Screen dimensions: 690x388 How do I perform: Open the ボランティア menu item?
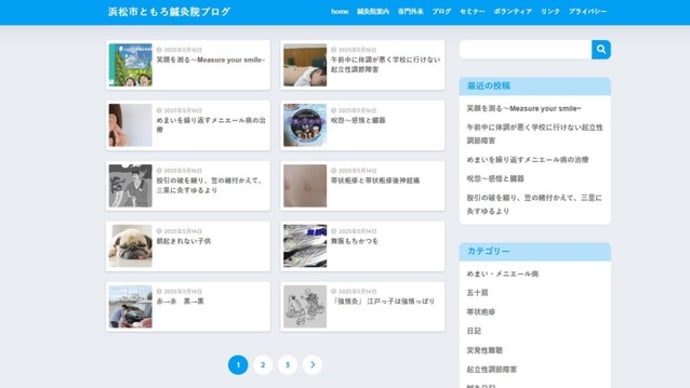(513, 12)
